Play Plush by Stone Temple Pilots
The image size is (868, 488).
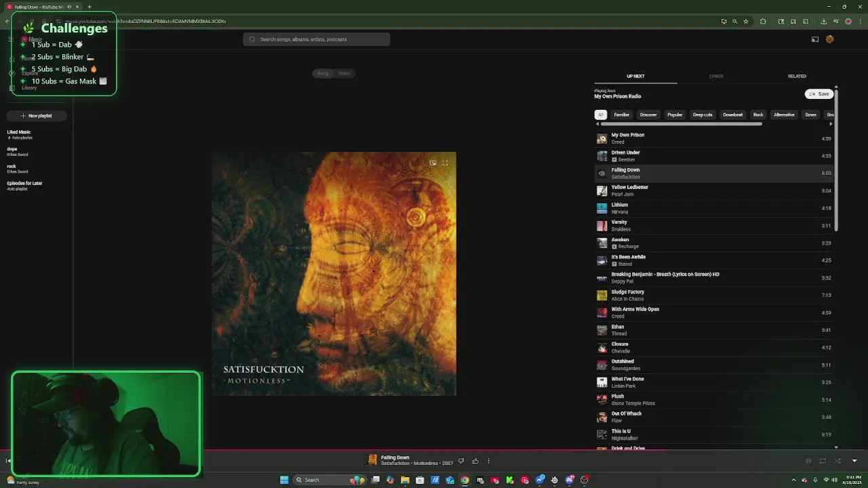click(714, 400)
